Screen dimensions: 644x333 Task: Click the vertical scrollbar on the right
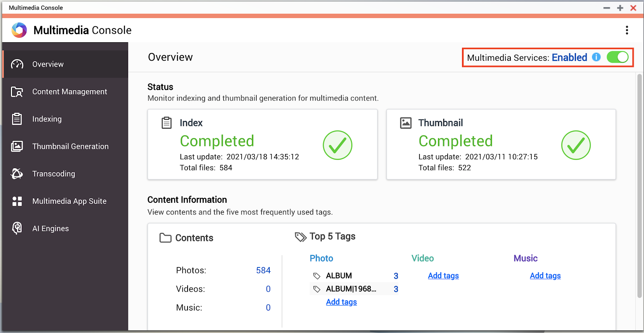point(640,186)
